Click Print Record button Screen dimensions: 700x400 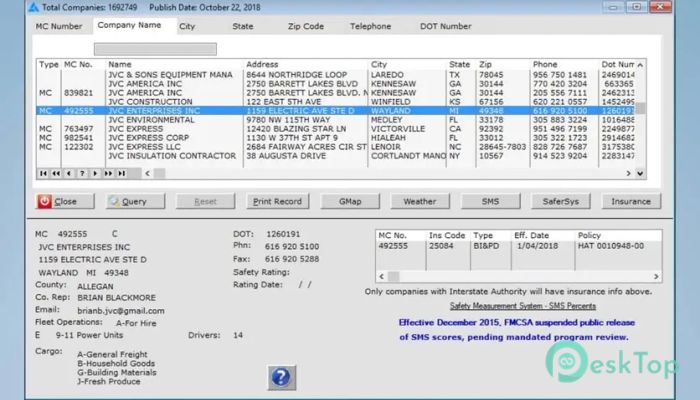click(277, 201)
